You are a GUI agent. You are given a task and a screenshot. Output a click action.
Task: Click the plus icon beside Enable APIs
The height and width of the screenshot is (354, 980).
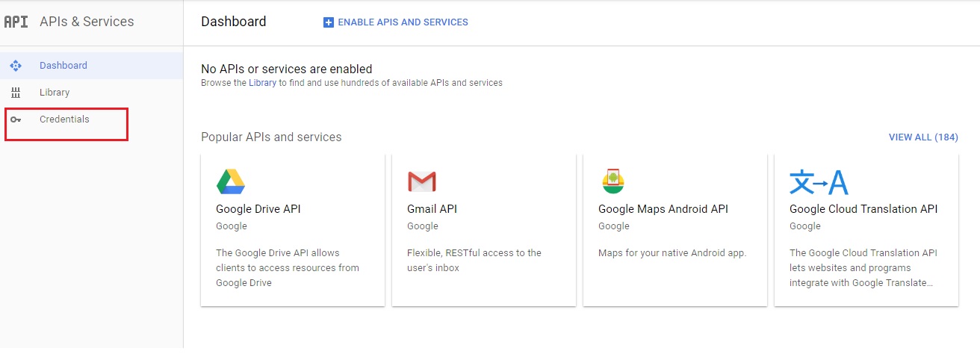pos(328,22)
